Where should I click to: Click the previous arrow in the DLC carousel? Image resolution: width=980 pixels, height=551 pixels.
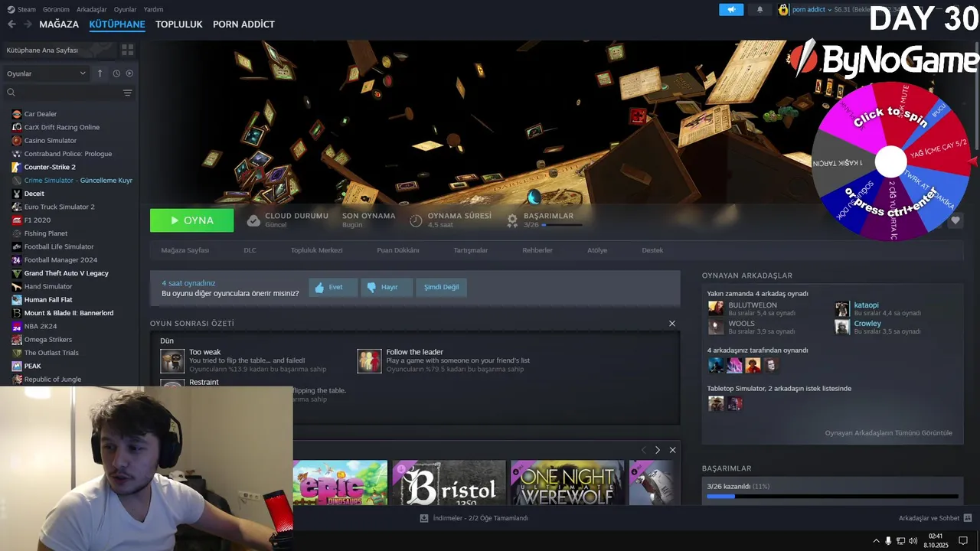(643, 450)
